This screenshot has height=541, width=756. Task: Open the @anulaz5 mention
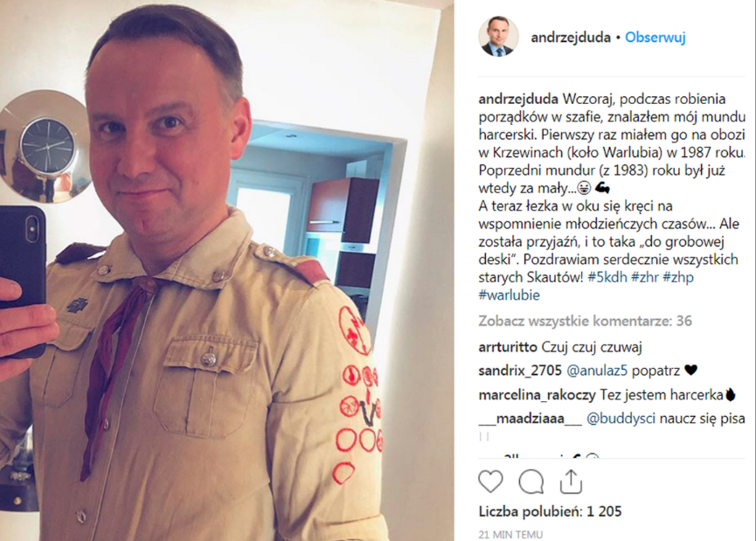point(597,371)
